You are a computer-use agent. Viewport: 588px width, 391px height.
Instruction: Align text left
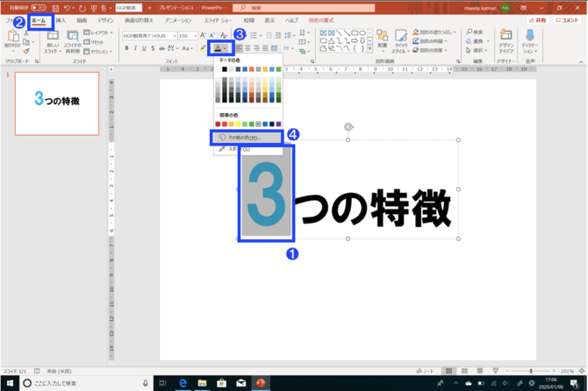tap(240, 48)
